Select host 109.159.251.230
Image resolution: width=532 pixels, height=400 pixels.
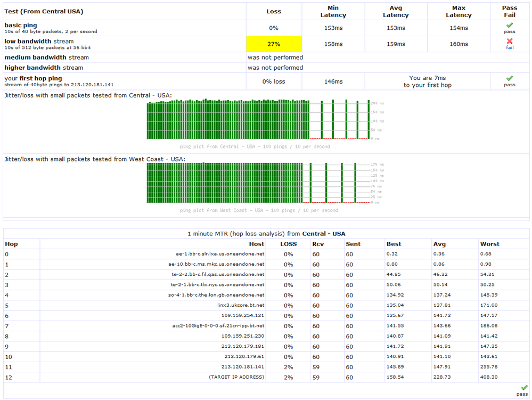tap(243, 336)
